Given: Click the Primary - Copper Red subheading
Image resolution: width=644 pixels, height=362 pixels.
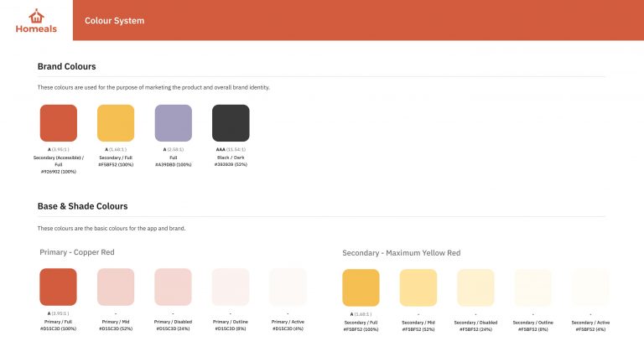Looking at the screenshot, I should point(77,252).
